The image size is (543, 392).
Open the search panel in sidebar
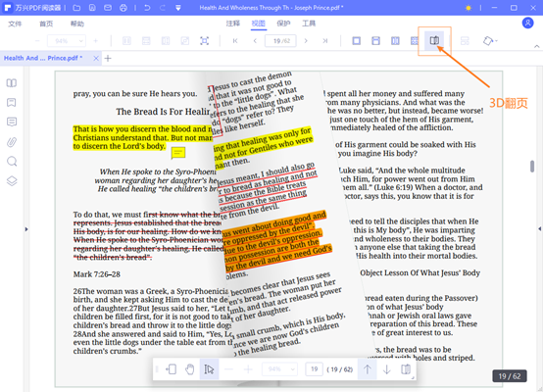tap(12, 162)
